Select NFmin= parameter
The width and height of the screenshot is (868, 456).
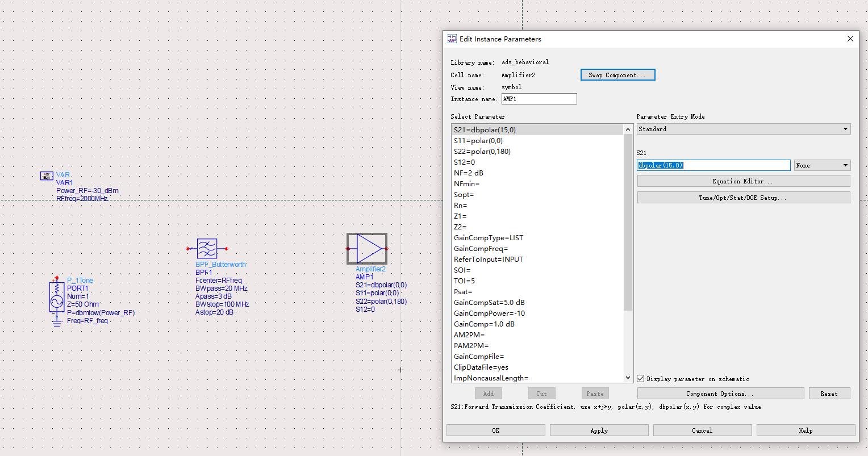[x=537, y=184]
